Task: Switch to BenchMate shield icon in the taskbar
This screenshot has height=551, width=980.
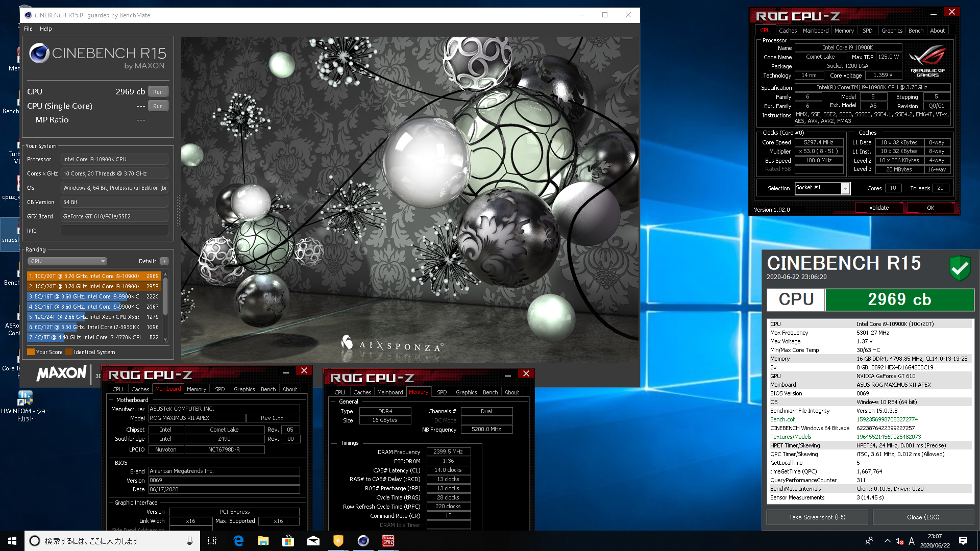Action: click(338, 541)
